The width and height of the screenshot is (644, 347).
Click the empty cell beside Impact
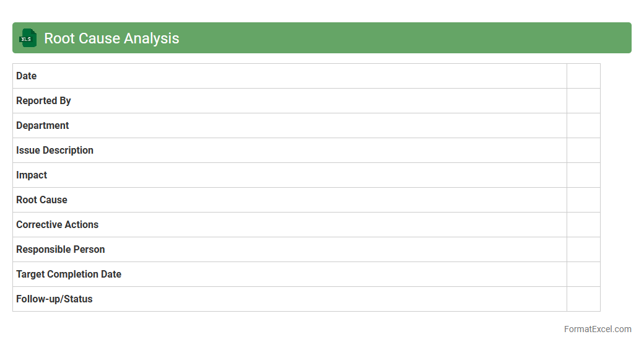[x=583, y=175]
